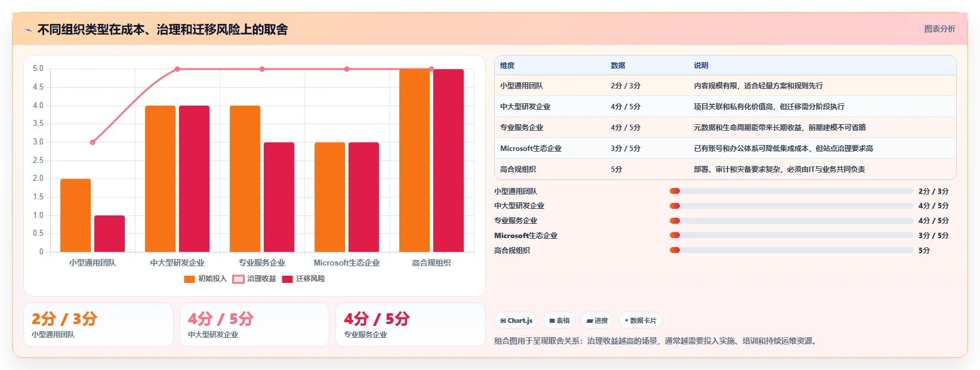This screenshot has width=980, height=370.
Task: Click the Chart.js tag
Action: 516,320
